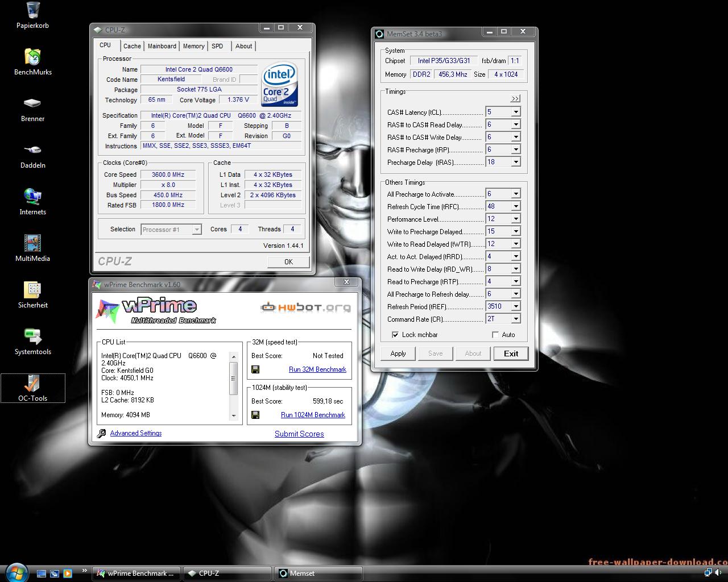Screen dimensions: 728x582
Task: Click the CPU-Z taskbar button
Action: point(227,573)
